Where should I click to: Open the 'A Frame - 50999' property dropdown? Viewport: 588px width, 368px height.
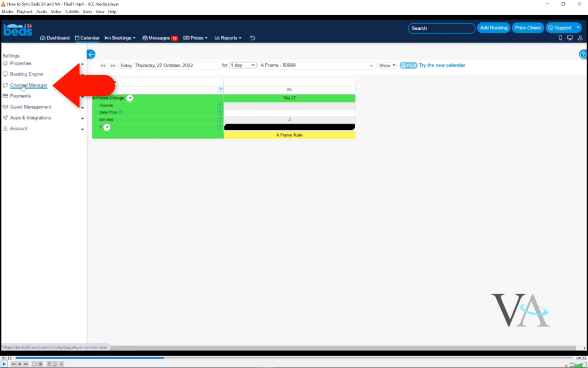317,66
